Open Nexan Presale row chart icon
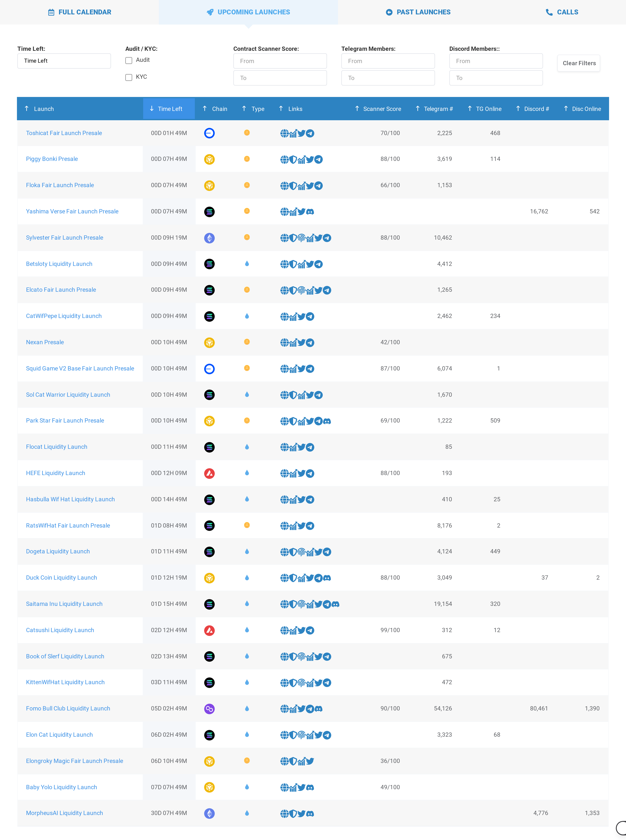 (293, 343)
